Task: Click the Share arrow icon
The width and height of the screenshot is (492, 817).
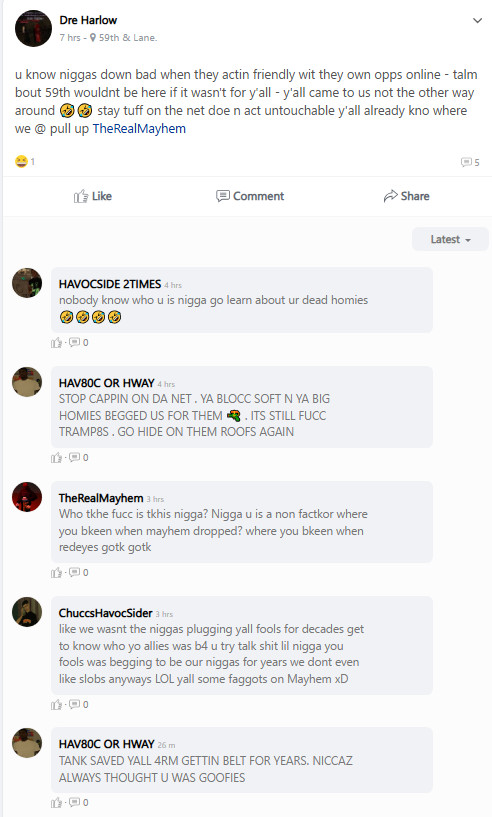Action: (x=390, y=196)
